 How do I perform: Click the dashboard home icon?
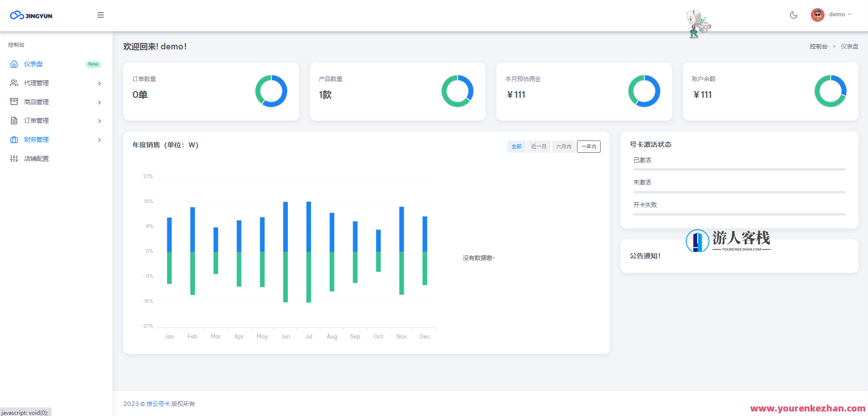tap(14, 64)
